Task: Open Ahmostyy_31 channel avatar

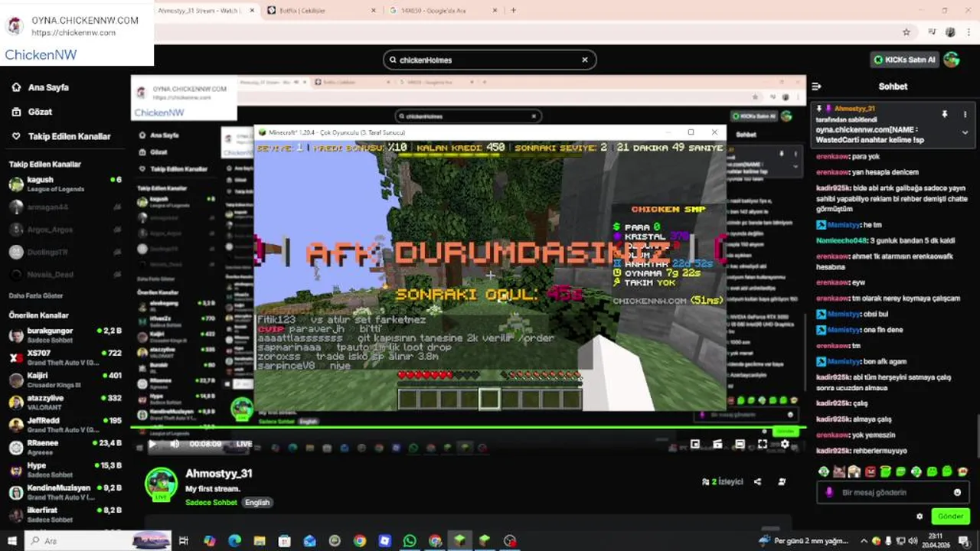Action: [x=162, y=484]
